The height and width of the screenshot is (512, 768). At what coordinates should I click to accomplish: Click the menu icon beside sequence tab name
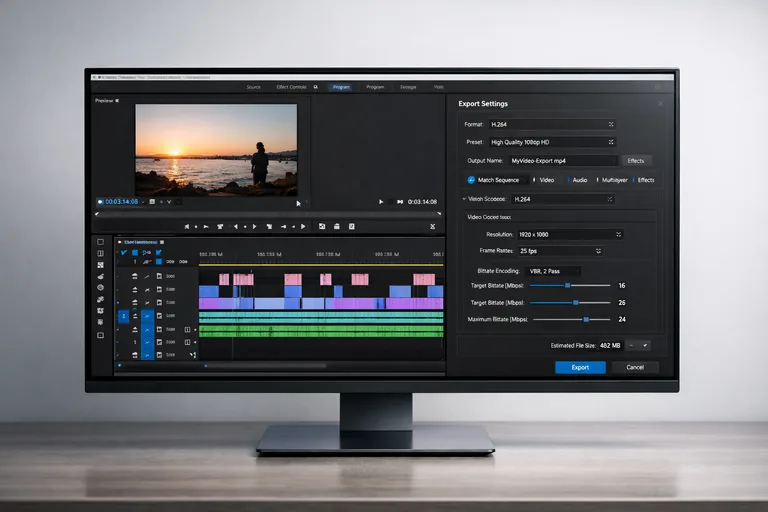tap(162, 242)
